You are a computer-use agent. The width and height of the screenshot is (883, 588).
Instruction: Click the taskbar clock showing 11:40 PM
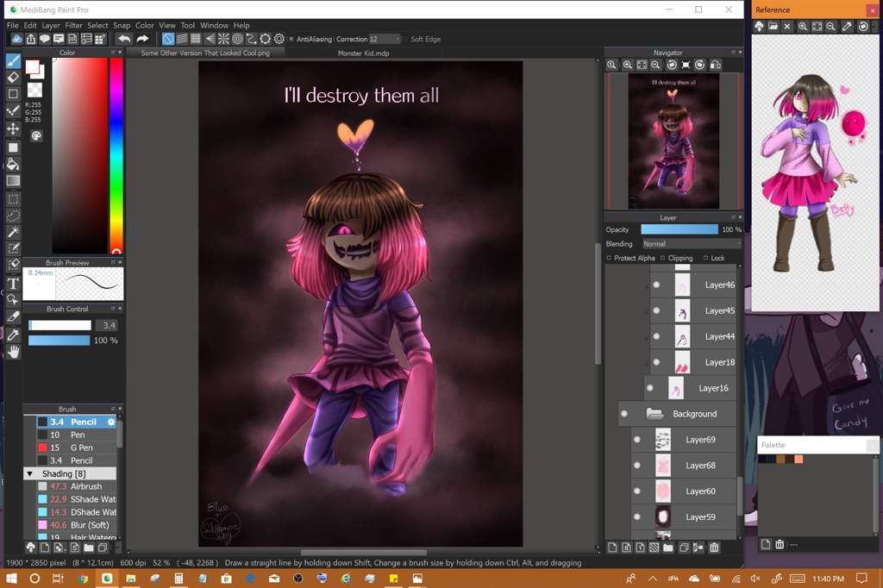point(829,579)
